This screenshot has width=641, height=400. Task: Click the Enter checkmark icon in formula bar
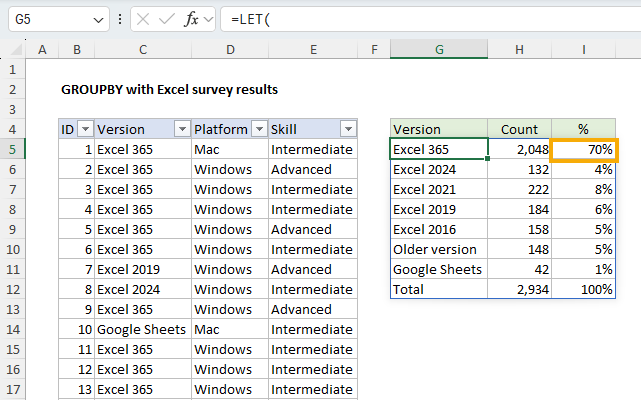(166, 19)
